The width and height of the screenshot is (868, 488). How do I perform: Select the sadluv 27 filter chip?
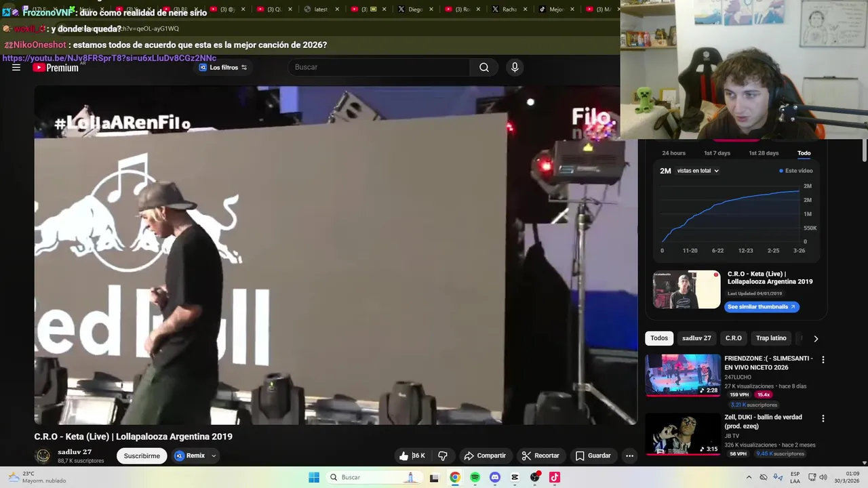tap(696, 338)
